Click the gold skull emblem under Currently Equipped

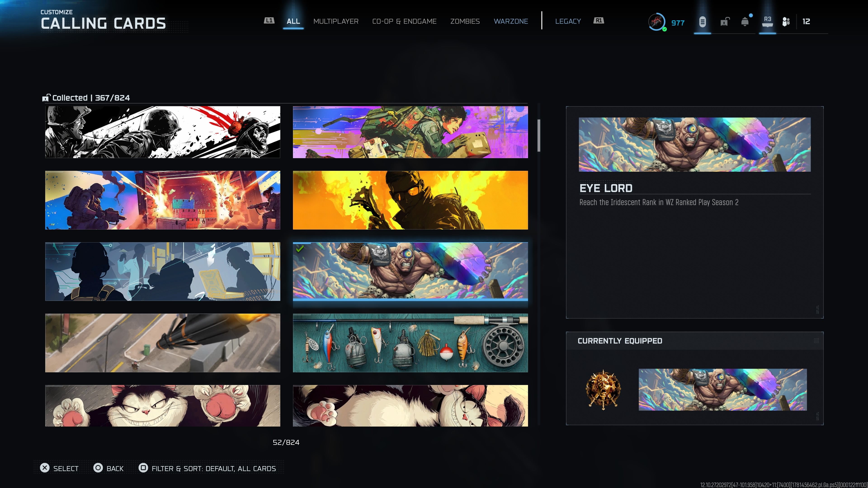(603, 390)
